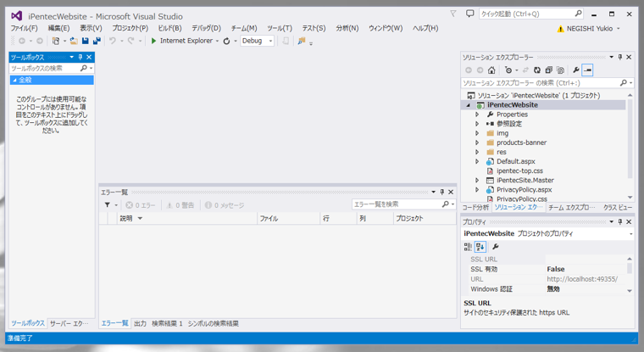This screenshot has width=644, height=352.
Task: Click the Property Pages wrench icon in Properties panel
Action: (496, 247)
